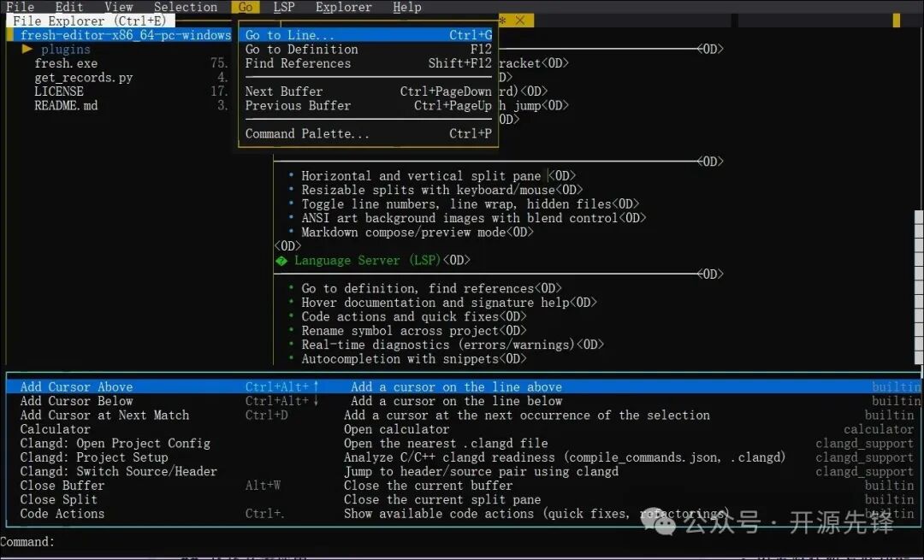Viewport: 924px width, 560px height.
Task: Close the open Go menu via its header
Action: pos(246,7)
